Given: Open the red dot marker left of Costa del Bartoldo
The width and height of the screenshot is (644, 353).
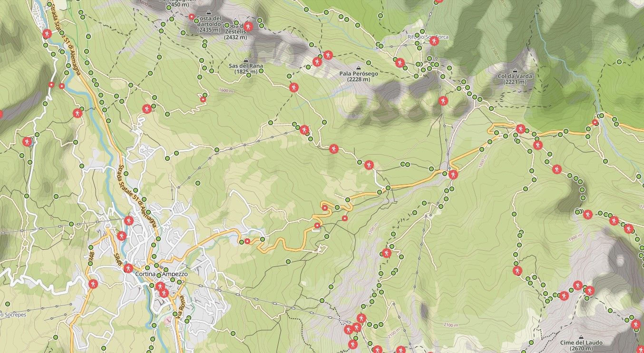Looking at the screenshot, I should (x=192, y=17).
